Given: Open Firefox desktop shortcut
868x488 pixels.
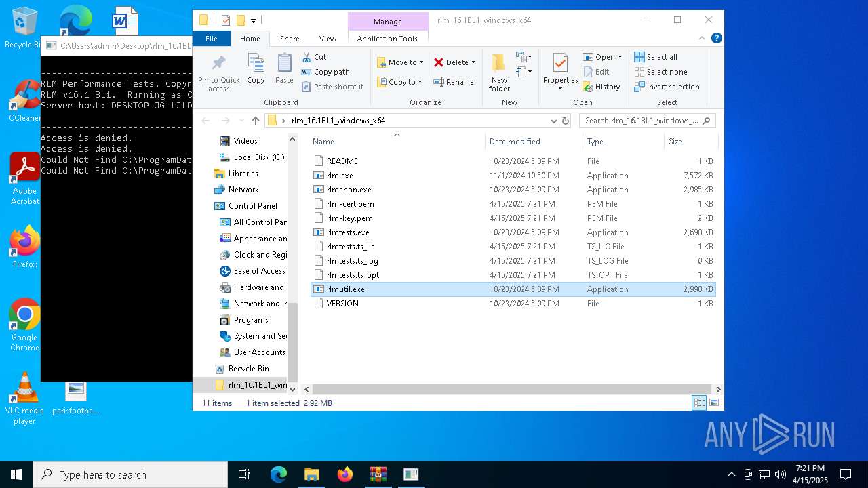Looking at the screenshot, I should click(x=24, y=247).
